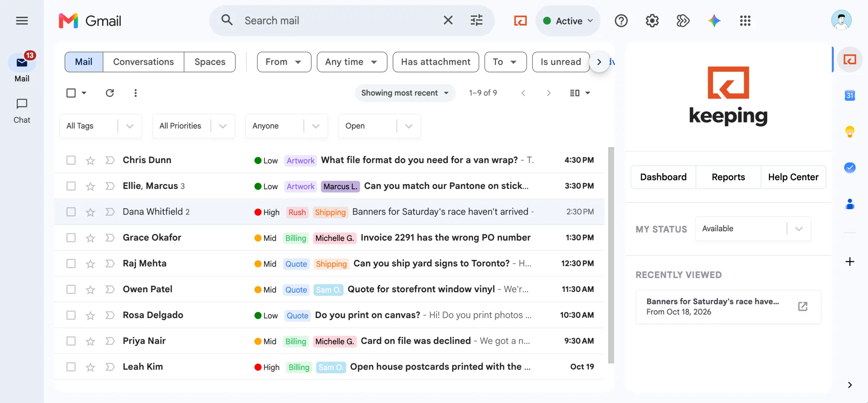Open Gmail settings gear

point(652,21)
